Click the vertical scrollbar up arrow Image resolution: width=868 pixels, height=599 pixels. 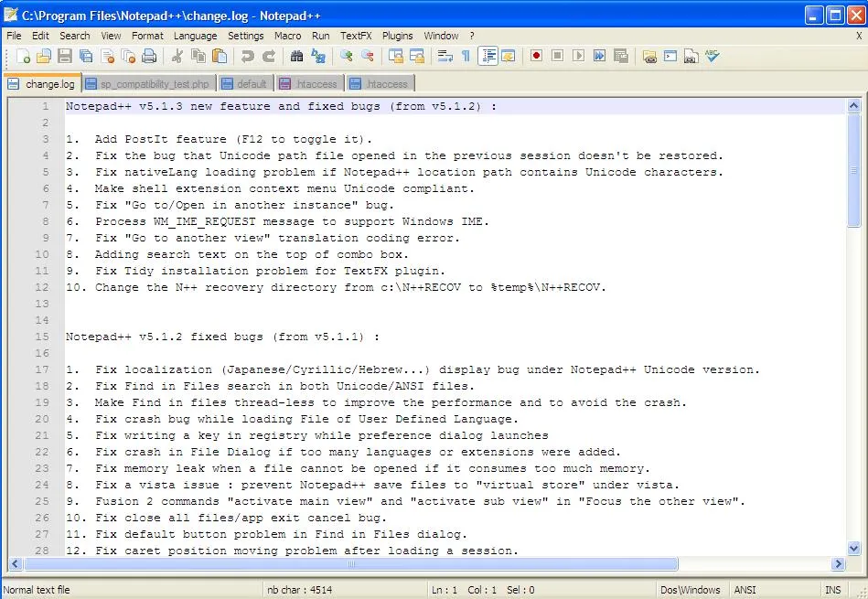coord(853,106)
